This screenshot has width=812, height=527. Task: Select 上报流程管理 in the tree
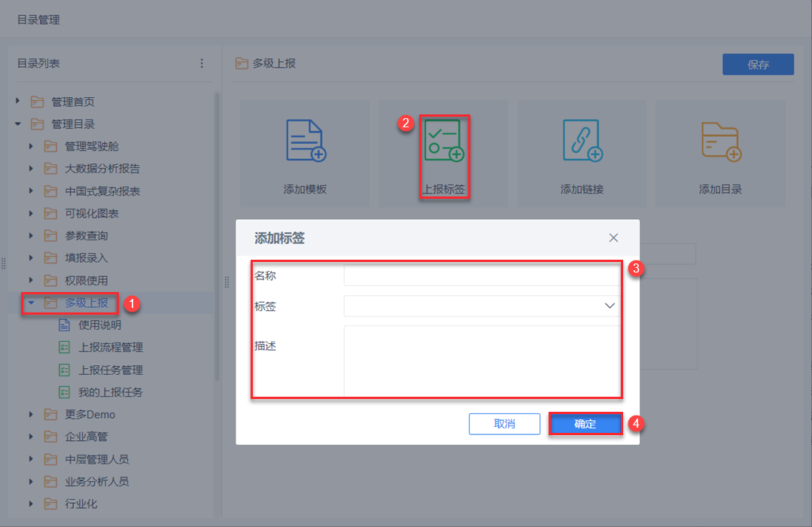tap(111, 347)
